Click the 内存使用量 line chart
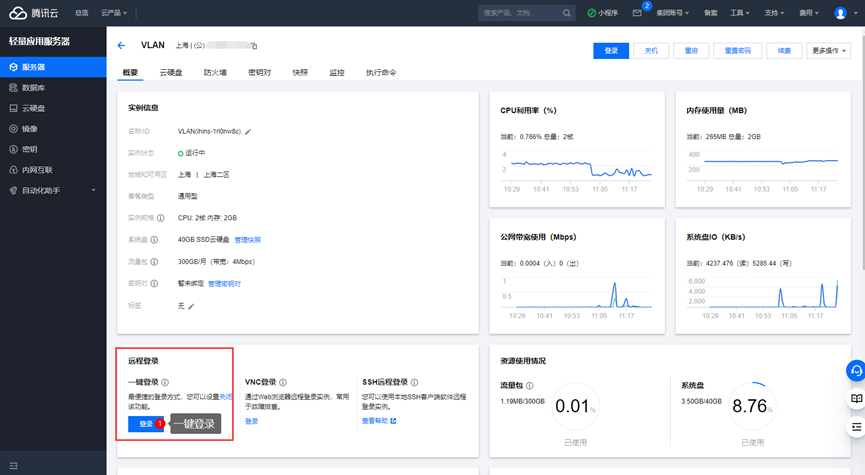 pyautogui.click(x=763, y=172)
